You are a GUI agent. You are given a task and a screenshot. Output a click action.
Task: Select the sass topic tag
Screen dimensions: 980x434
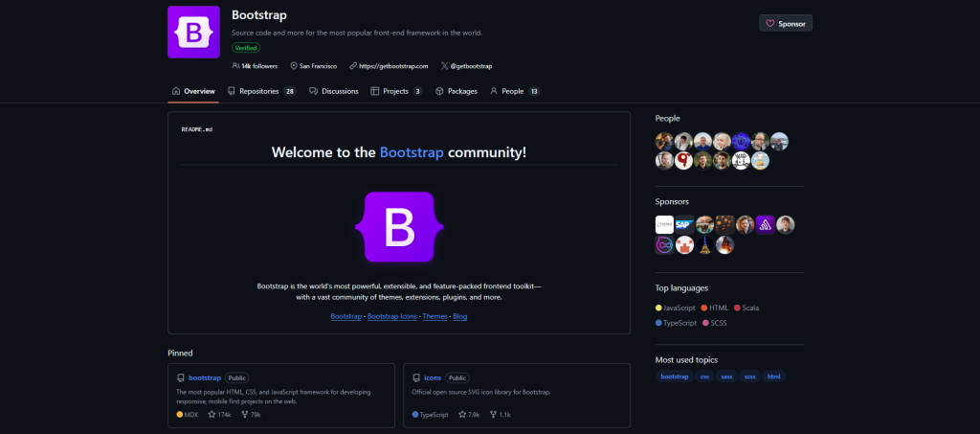[726, 377]
